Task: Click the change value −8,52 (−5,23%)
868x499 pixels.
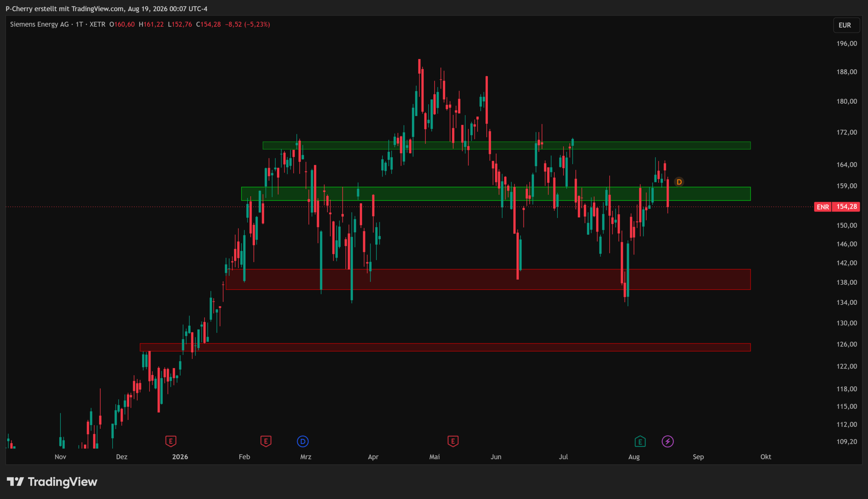Action: tap(248, 24)
